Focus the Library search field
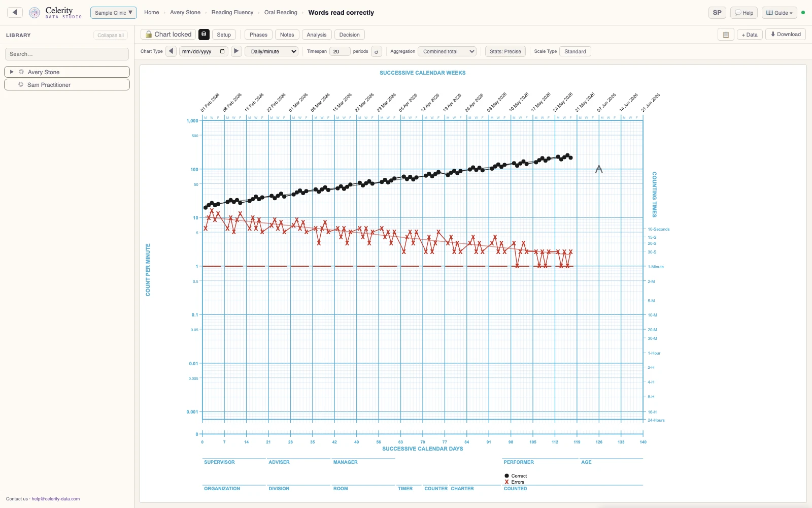The width and height of the screenshot is (812, 508). tap(67, 54)
